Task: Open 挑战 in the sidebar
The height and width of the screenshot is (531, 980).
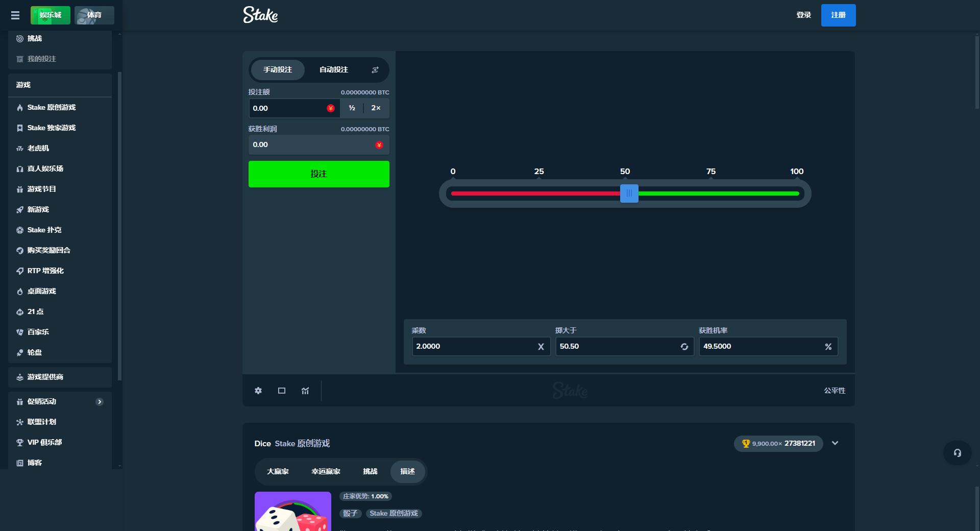Action: coord(60,39)
